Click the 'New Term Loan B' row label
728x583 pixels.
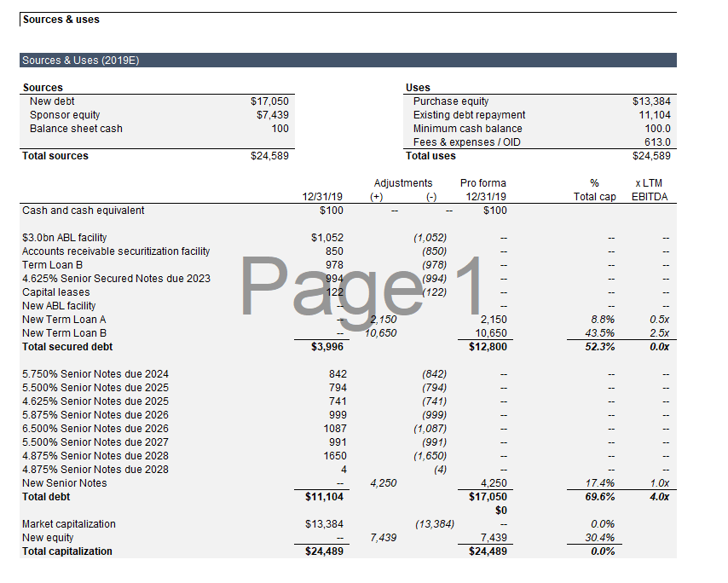point(64,333)
